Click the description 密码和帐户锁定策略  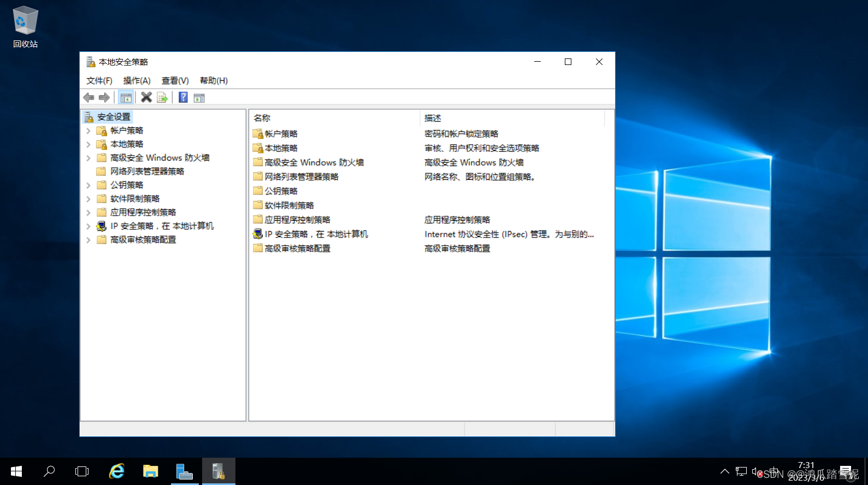(461, 134)
